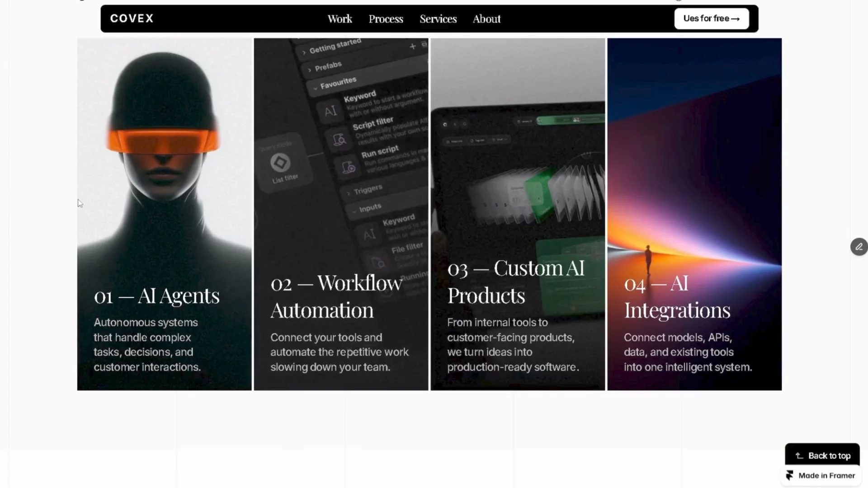Visit the About nav item
The width and height of the screenshot is (868, 488).
tap(486, 19)
